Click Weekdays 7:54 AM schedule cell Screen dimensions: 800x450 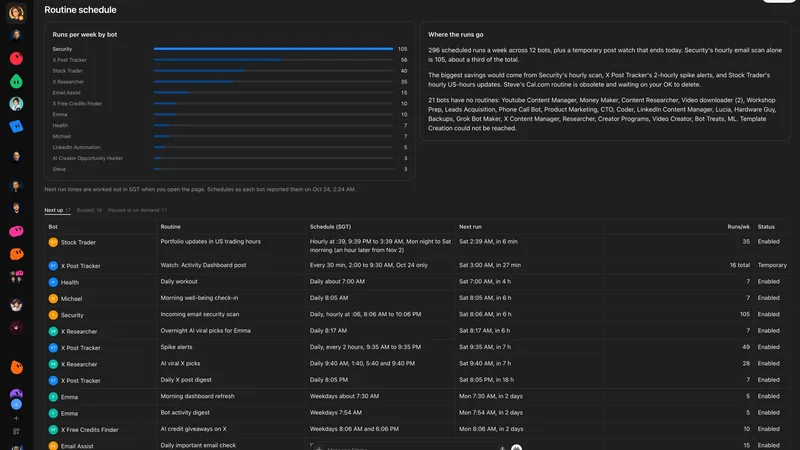coord(335,412)
